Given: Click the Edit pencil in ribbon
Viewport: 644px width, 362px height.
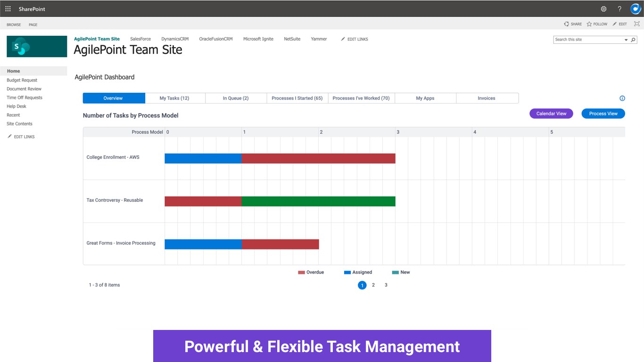Looking at the screenshot, I should click(x=615, y=24).
